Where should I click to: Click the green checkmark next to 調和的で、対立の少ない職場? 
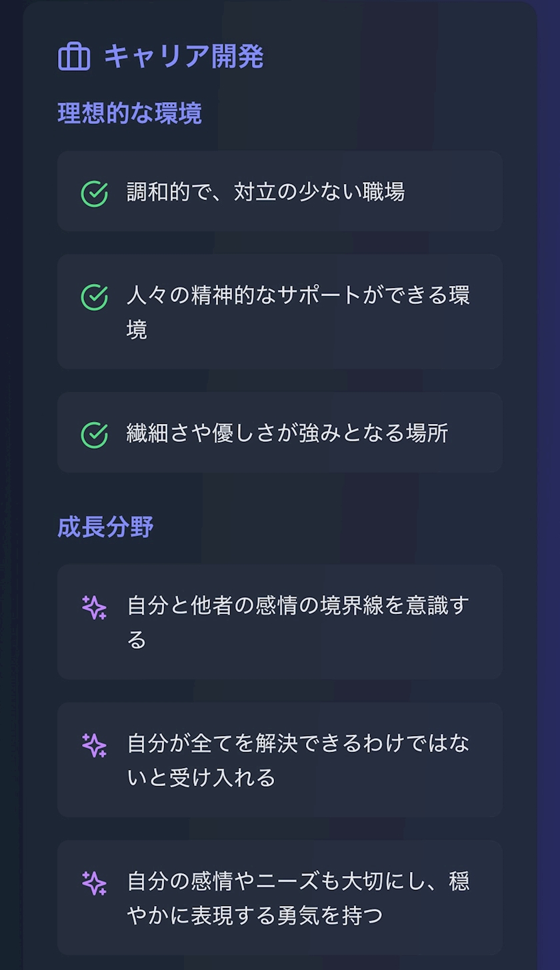[x=94, y=193]
